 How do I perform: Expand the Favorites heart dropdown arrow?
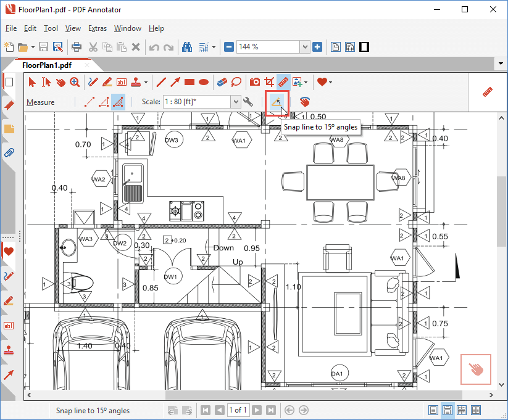click(331, 82)
